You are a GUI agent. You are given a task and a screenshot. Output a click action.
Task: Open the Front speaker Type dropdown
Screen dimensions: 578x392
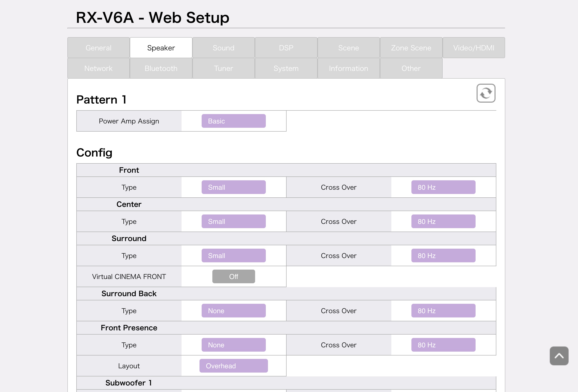point(234,187)
